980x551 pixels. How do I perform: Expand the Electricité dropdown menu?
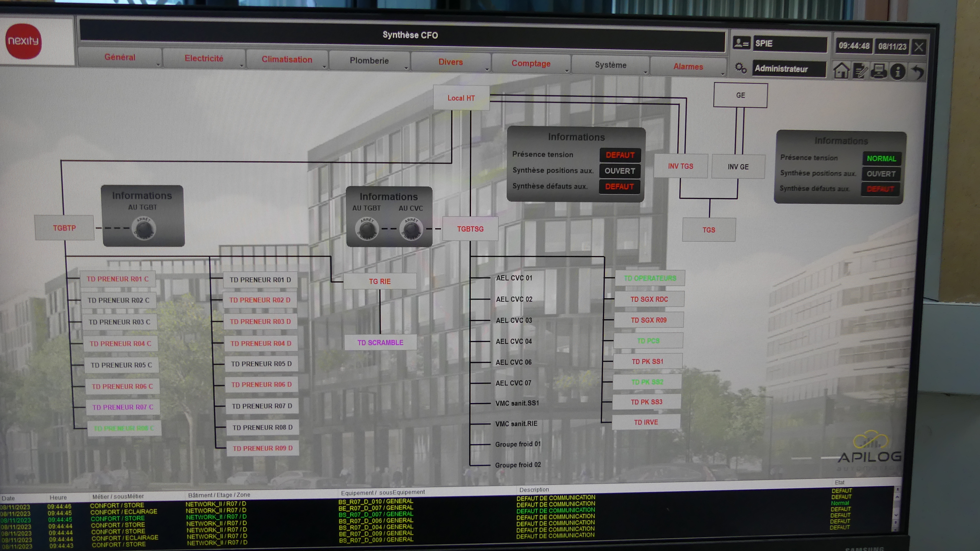tap(204, 59)
